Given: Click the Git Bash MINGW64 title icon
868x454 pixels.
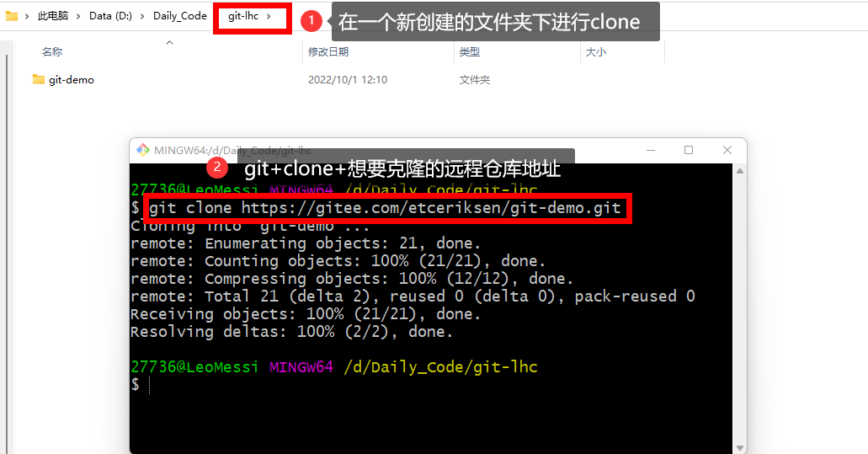Looking at the screenshot, I should click(143, 149).
